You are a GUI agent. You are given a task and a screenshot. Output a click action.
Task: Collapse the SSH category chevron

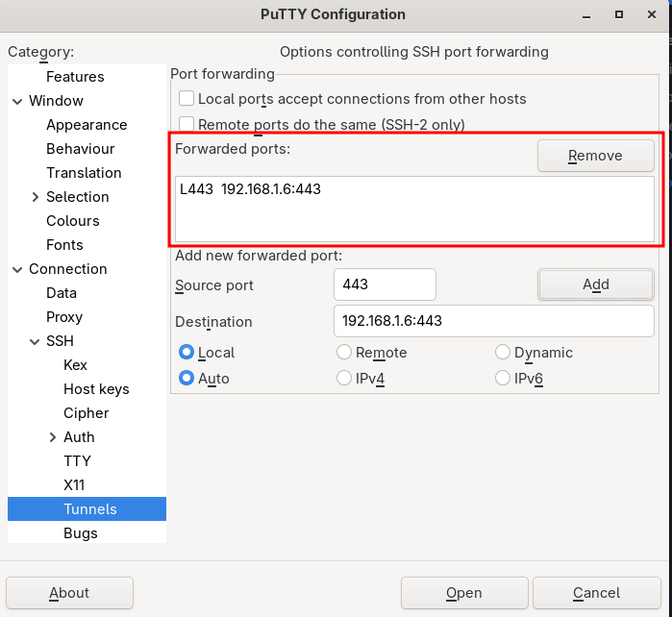35,341
